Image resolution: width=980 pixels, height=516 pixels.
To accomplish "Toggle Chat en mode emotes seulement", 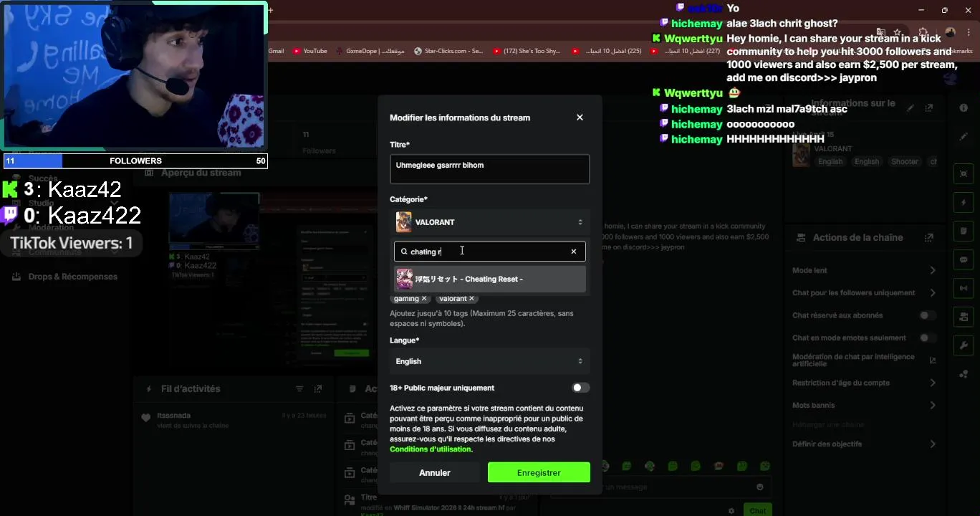I will pyautogui.click(x=928, y=338).
